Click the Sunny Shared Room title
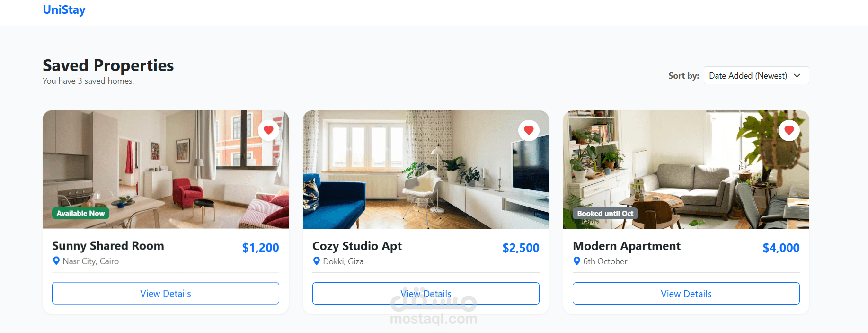The width and height of the screenshot is (868, 333). 108,246
